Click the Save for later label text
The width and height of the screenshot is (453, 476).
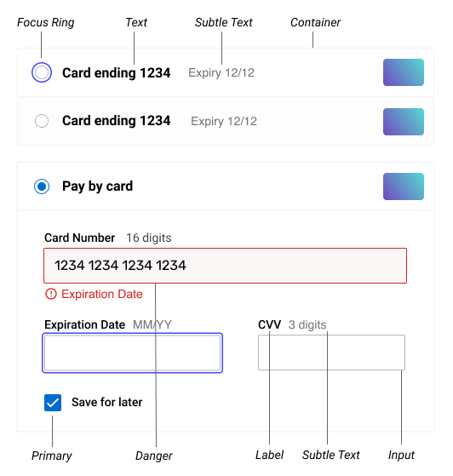[107, 402]
